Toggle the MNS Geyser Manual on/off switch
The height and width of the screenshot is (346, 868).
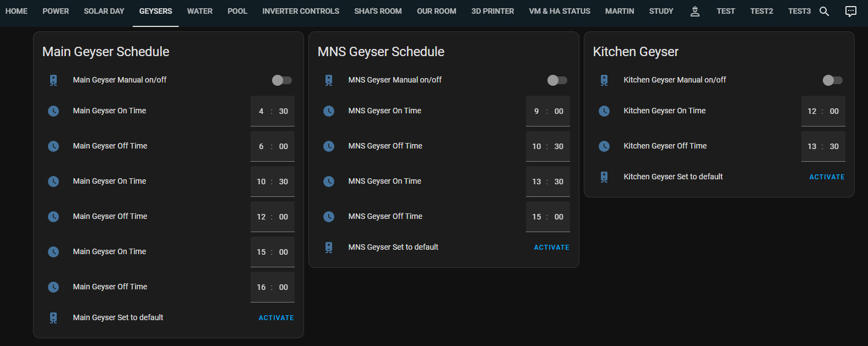pos(557,80)
